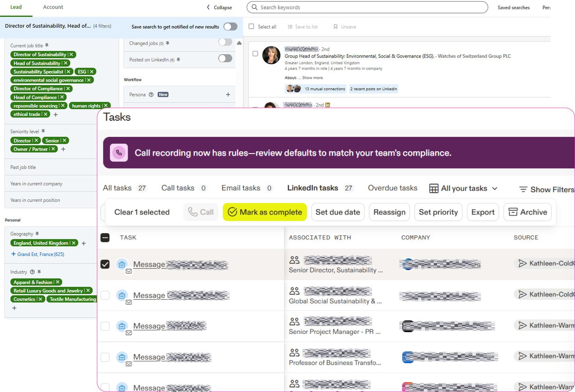This screenshot has height=392, width=575.
Task: Click the help icon next to Persona
Action: pos(151,95)
